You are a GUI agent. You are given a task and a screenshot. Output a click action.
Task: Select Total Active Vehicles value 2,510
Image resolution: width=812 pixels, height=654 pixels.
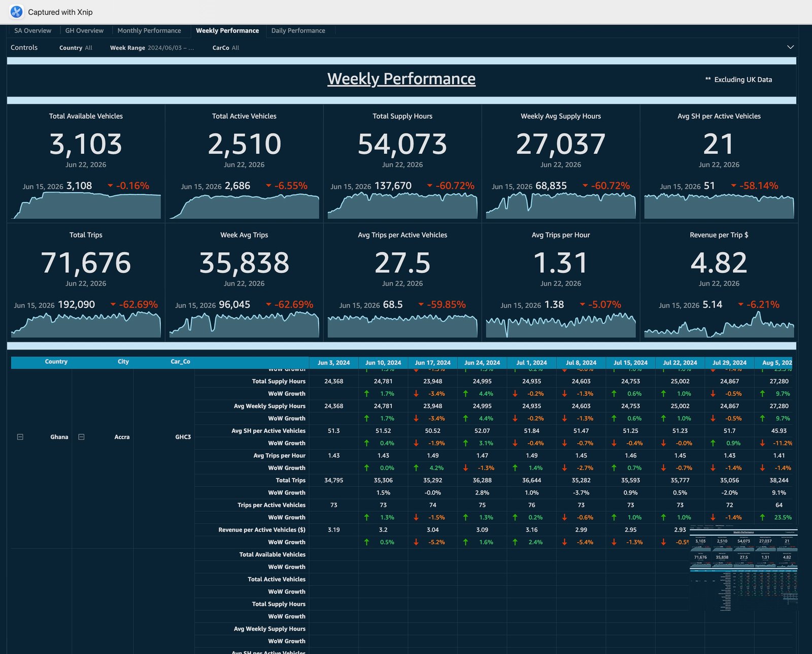pos(244,144)
